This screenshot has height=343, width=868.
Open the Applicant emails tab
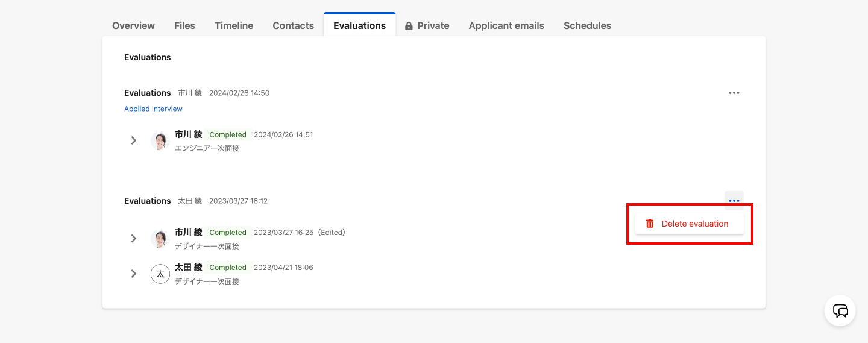point(506,25)
